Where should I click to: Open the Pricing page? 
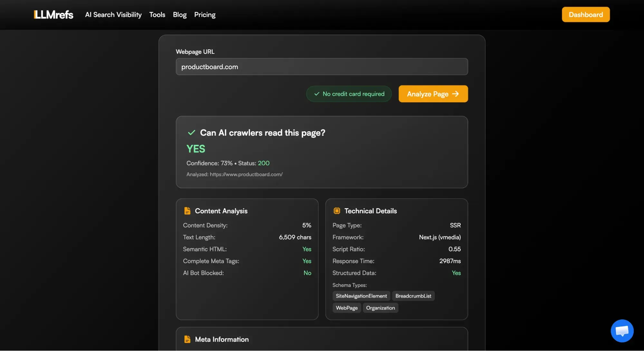coord(205,14)
